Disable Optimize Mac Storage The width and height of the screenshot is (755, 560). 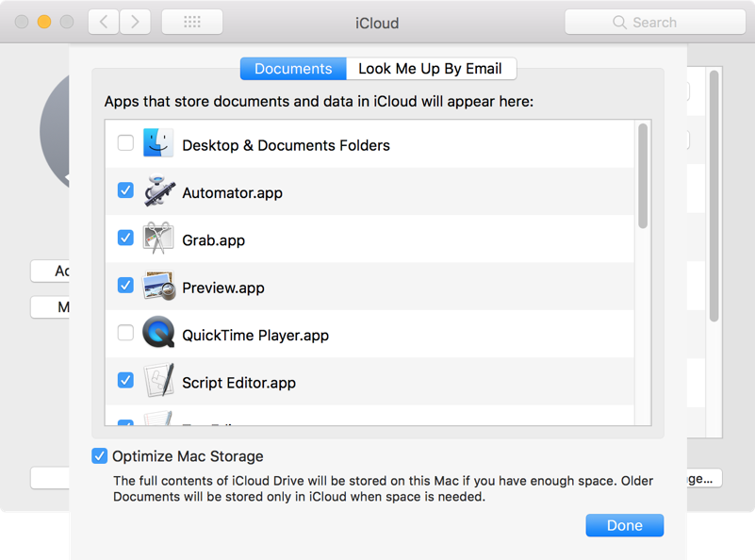[100, 456]
